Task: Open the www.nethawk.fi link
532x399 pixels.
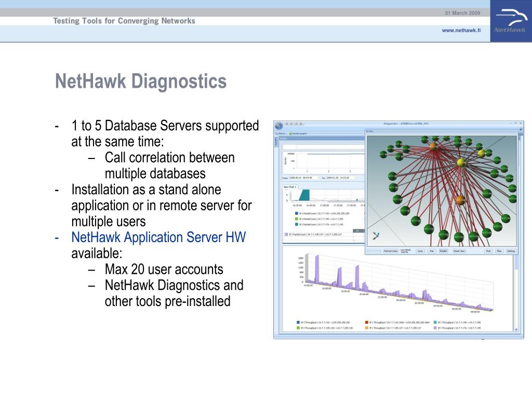Action: (461, 30)
